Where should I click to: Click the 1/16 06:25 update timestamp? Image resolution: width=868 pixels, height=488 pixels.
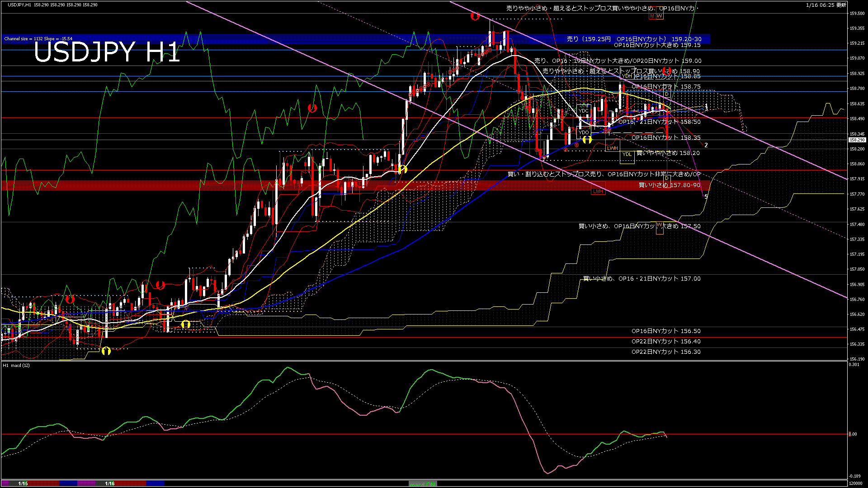[x=826, y=5]
